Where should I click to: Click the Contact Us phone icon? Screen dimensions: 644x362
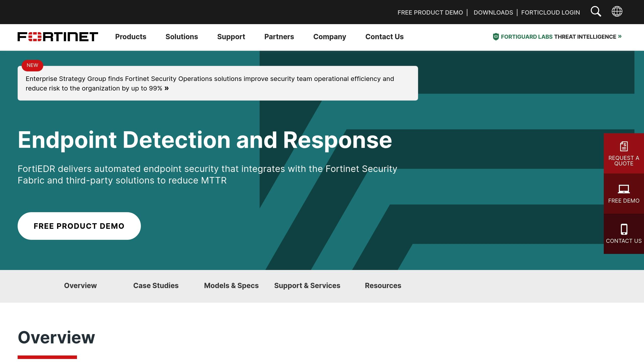coord(624,229)
